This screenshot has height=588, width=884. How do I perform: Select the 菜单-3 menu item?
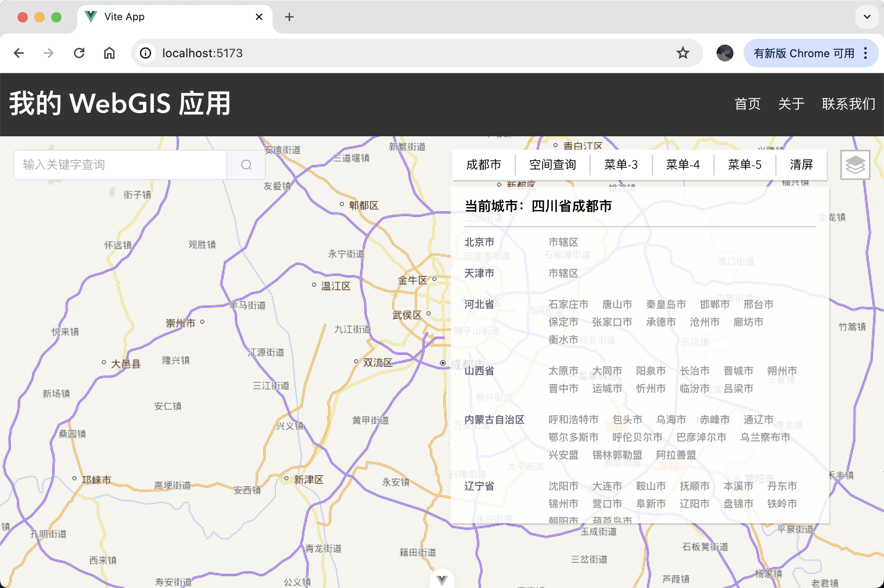point(621,164)
